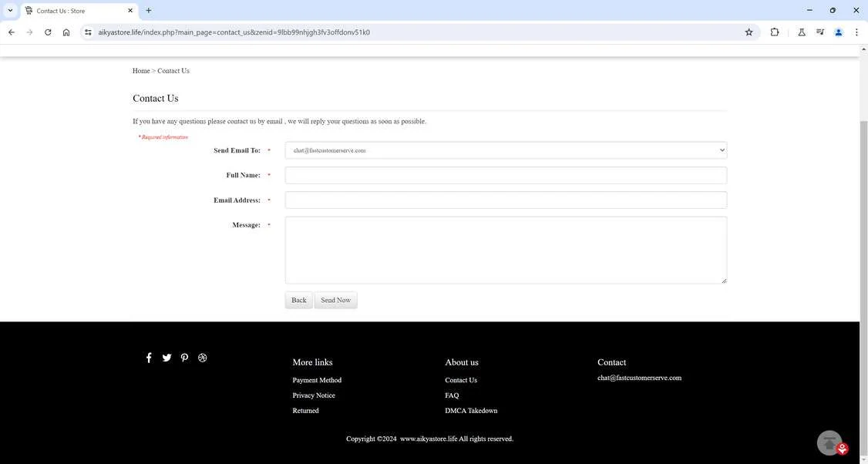868x464 pixels.
Task: Open the Returned link
Action: pyautogui.click(x=305, y=410)
